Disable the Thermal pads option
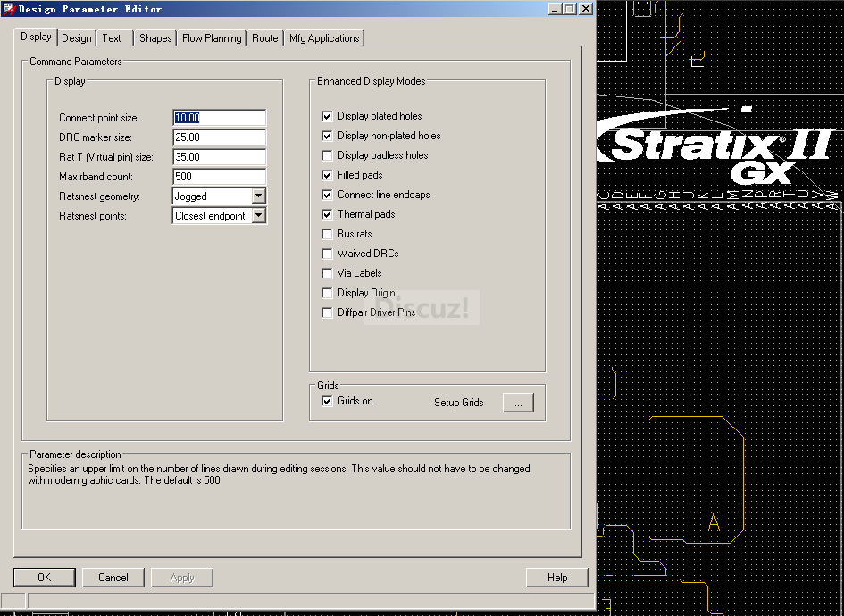This screenshot has height=616, width=844. 327,214
